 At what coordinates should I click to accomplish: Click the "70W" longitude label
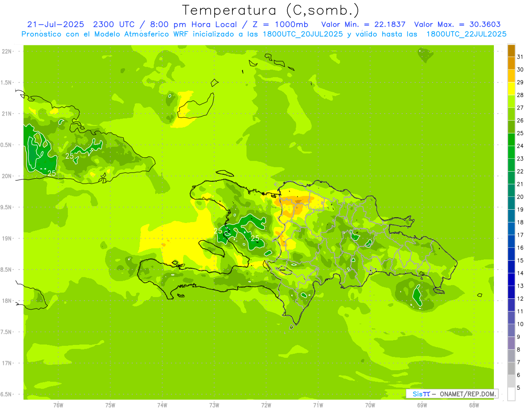click(x=370, y=405)
